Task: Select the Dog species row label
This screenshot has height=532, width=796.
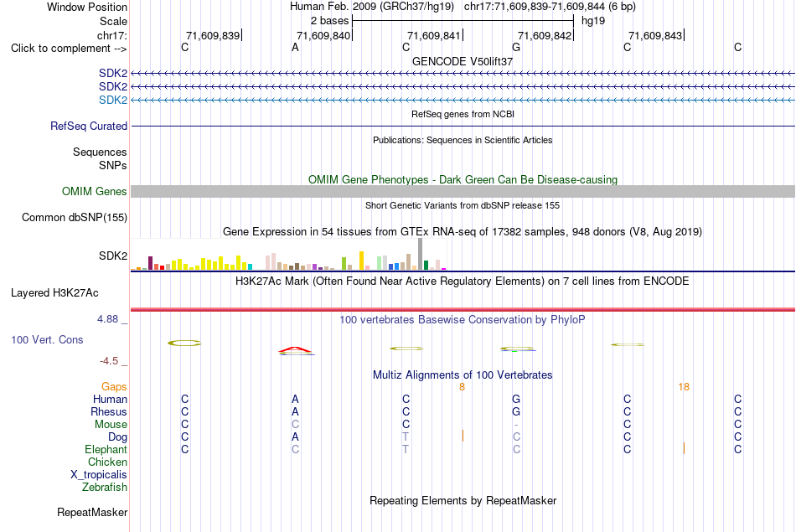Action: click(117, 437)
